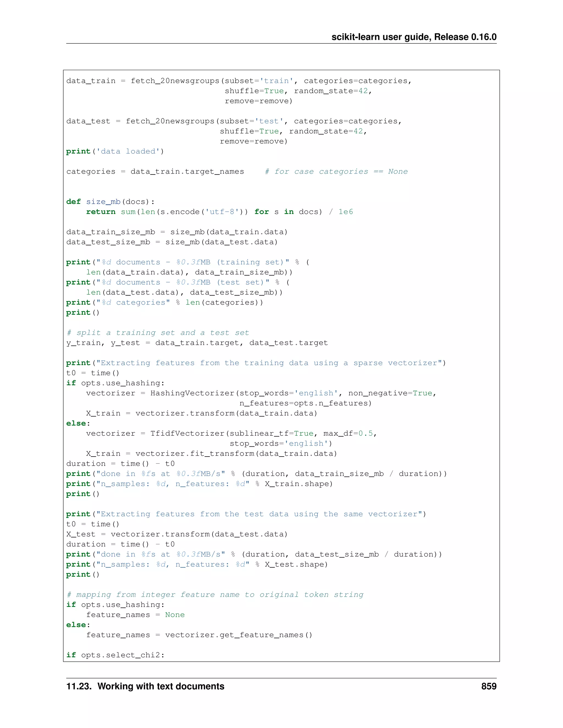Click print 'Extracting features from the test data' line
Screen dimensions: 563x728
click(246, 514)
